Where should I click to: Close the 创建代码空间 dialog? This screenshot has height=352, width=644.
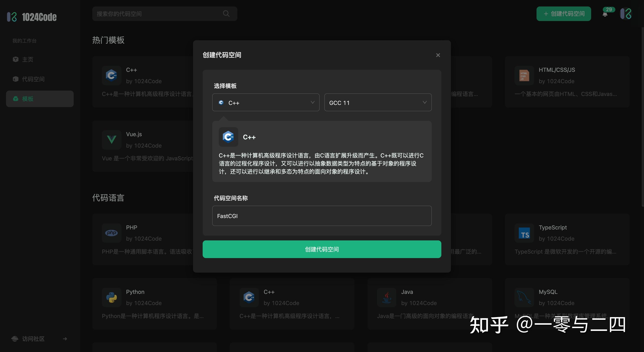(x=438, y=55)
